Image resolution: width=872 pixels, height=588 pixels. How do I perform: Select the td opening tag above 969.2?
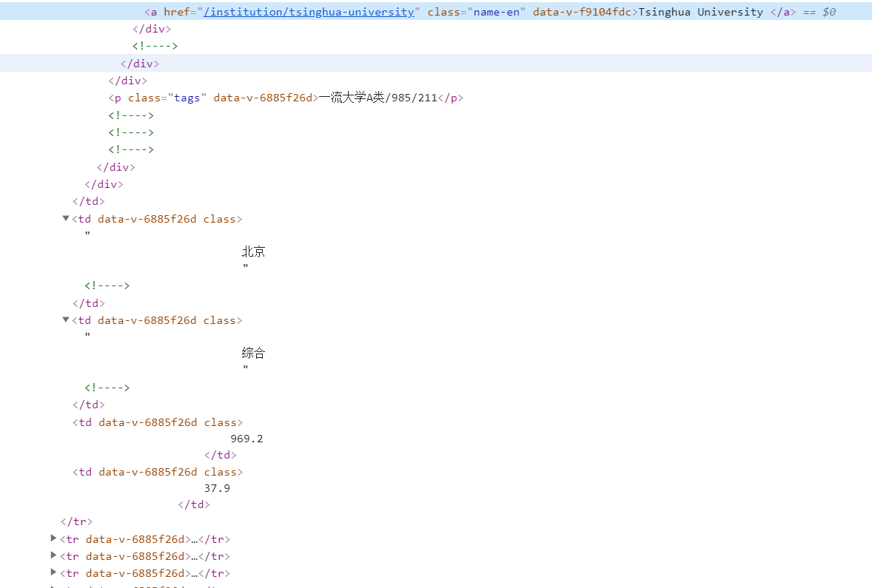point(158,422)
